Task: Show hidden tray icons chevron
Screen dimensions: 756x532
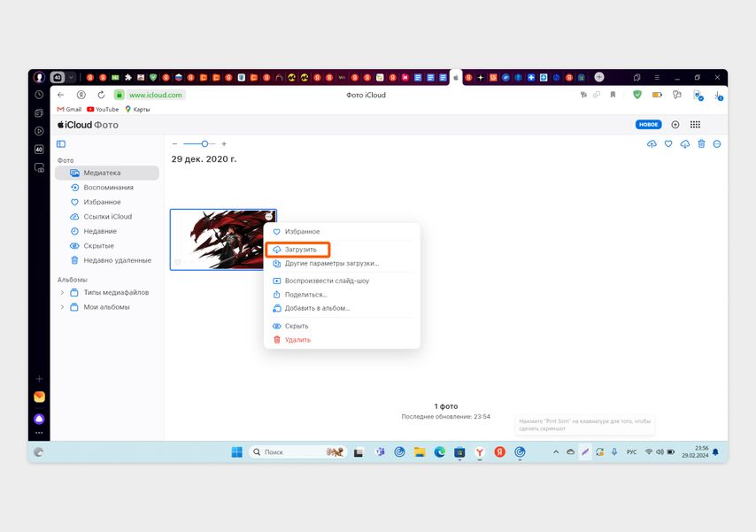Action: 555,452
